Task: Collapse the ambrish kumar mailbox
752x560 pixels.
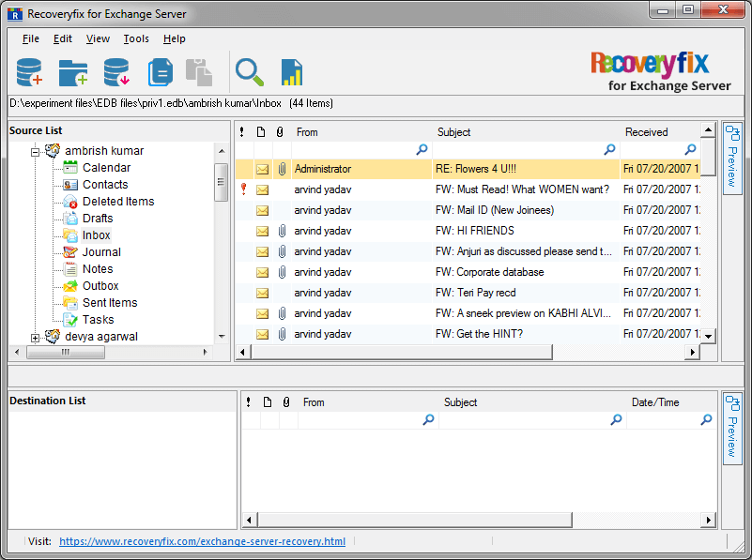Action: coord(35,152)
